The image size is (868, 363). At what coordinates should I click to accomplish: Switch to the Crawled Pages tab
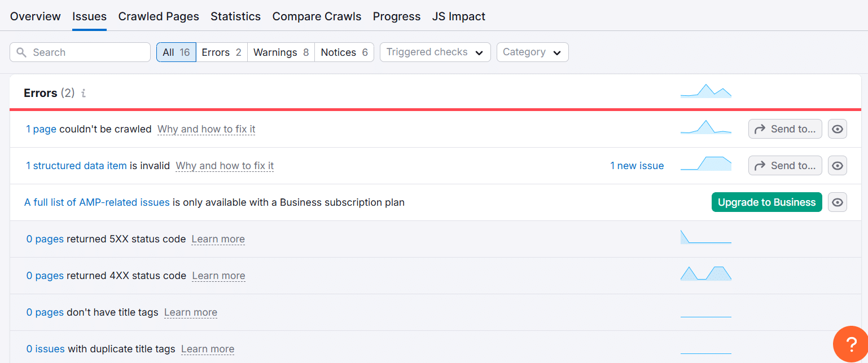coord(159,16)
